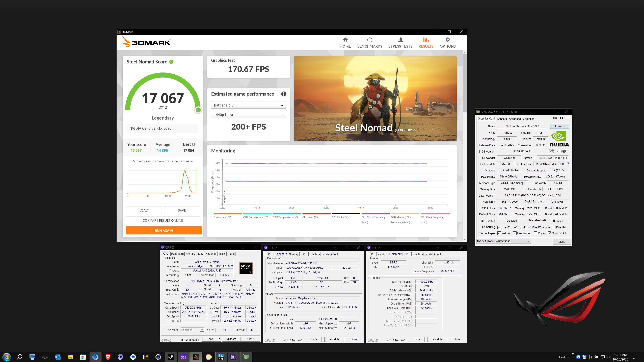Toggle the UEFI checkbox in GPU-Z
Image resolution: width=644 pixels, height=362 pixels.
pyautogui.click(x=558, y=152)
